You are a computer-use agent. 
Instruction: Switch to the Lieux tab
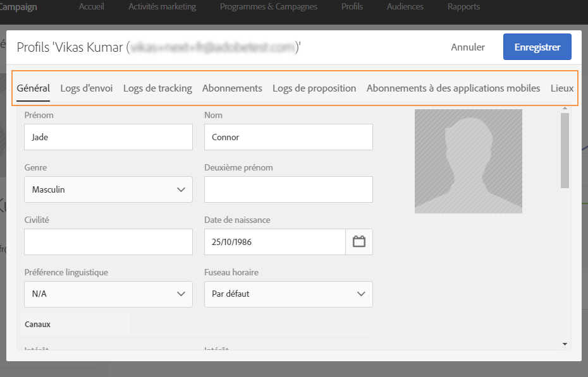click(562, 88)
